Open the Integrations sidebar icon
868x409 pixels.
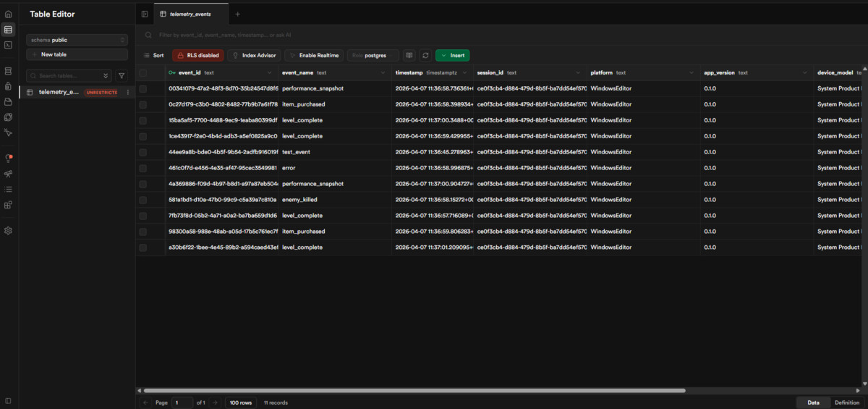(x=8, y=205)
